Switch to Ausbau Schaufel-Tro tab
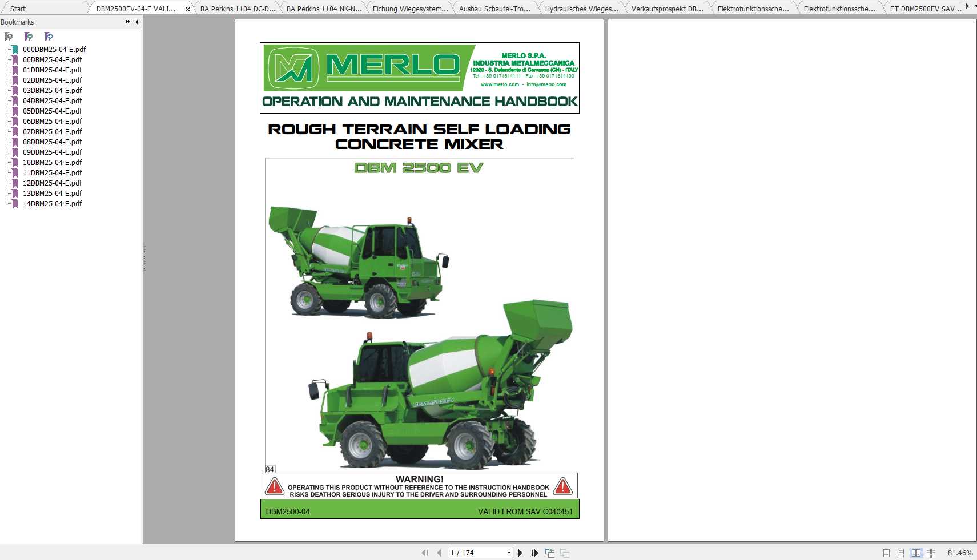 (x=494, y=9)
